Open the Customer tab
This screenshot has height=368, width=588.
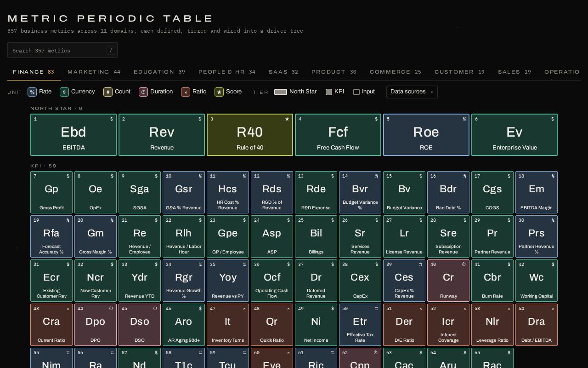click(460, 72)
